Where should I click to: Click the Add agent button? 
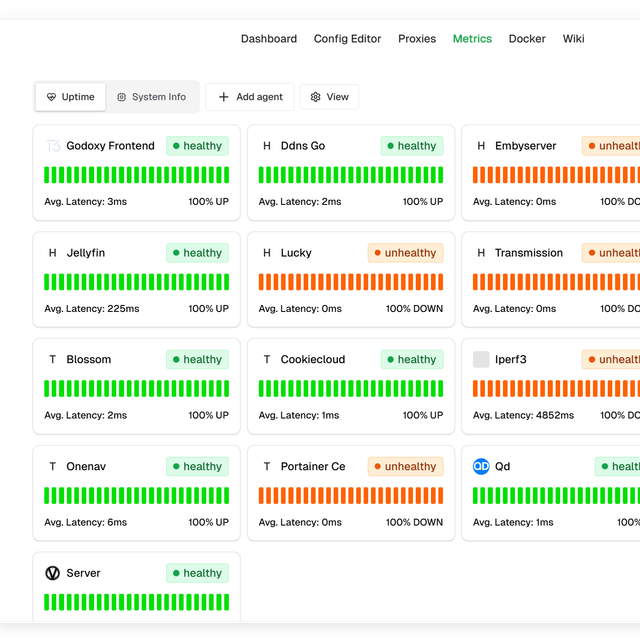[x=250, y=97]
